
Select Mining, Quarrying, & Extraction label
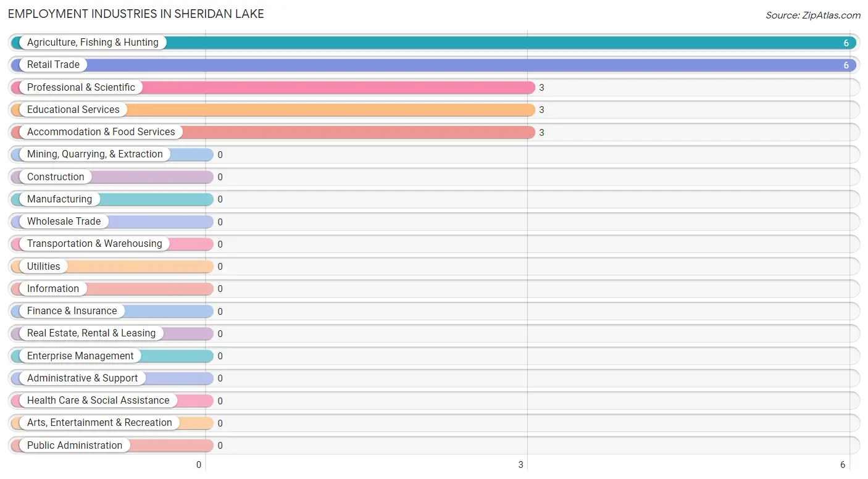click(95, 154)
